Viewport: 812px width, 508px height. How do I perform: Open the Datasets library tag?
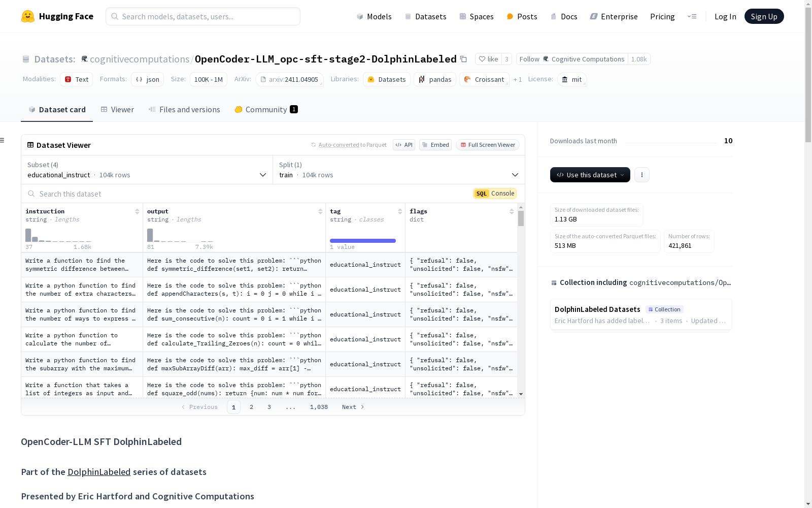coord(387,79)
